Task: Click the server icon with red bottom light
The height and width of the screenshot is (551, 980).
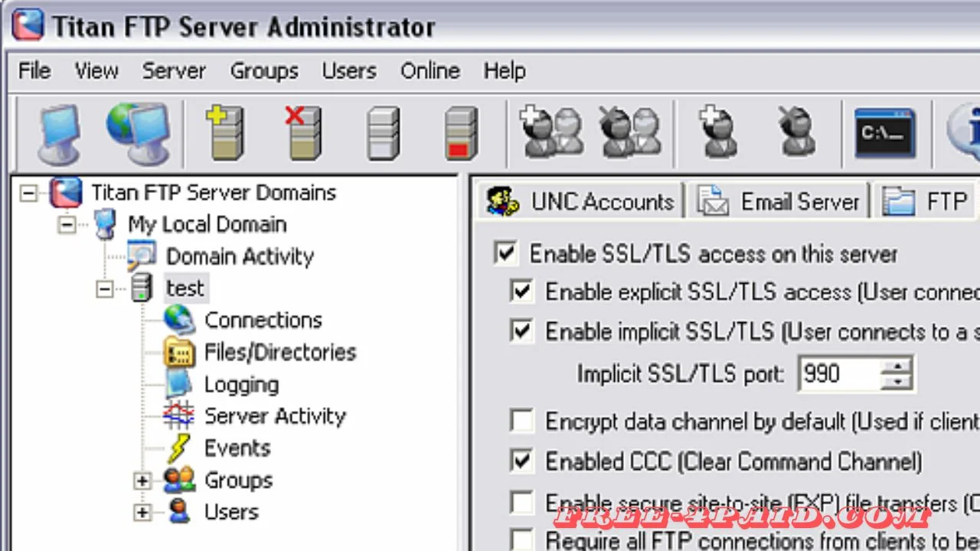Action: pos(460,132)
